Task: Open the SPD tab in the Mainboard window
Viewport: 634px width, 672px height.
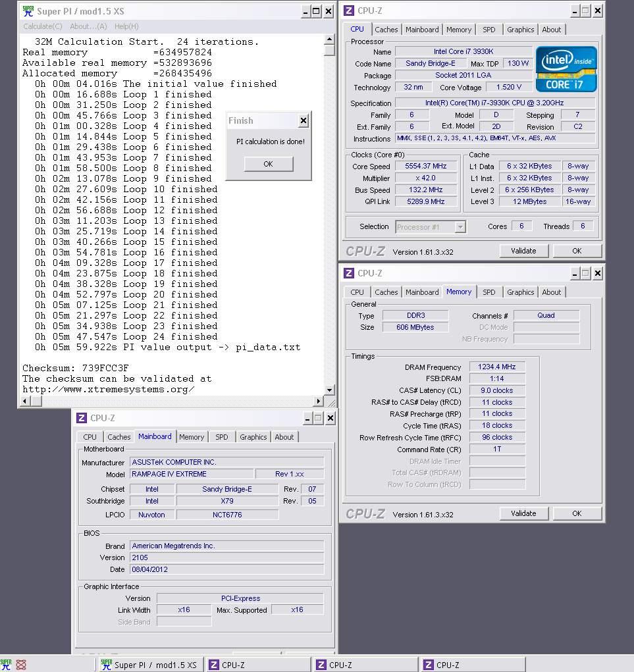Action: click(x=222, y=437)
